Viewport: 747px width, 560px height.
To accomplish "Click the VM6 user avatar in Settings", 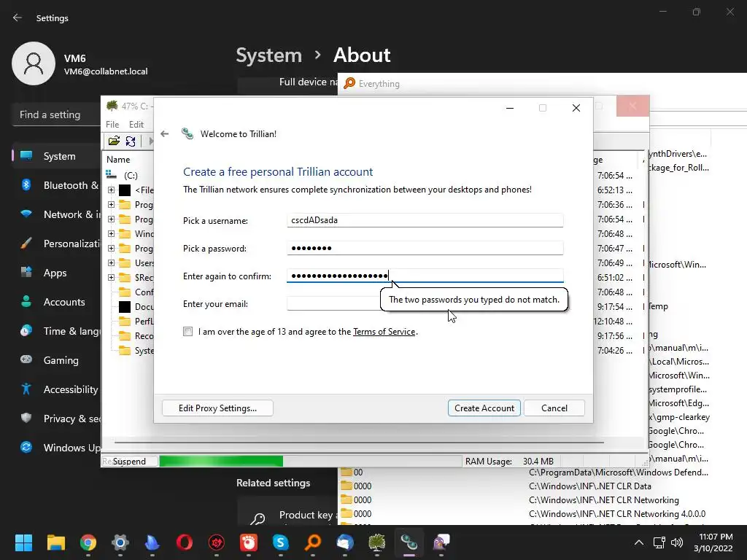I will (34, 63).
